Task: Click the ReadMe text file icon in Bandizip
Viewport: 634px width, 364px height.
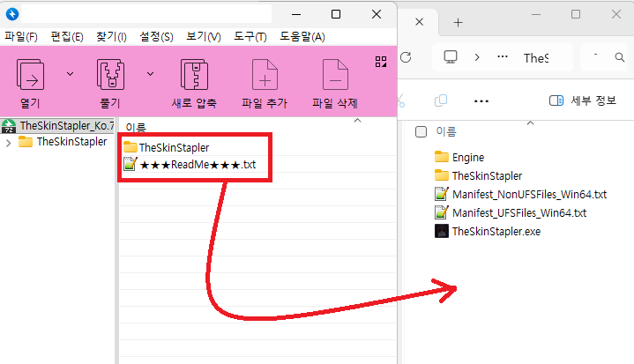Action: [131, 164]
